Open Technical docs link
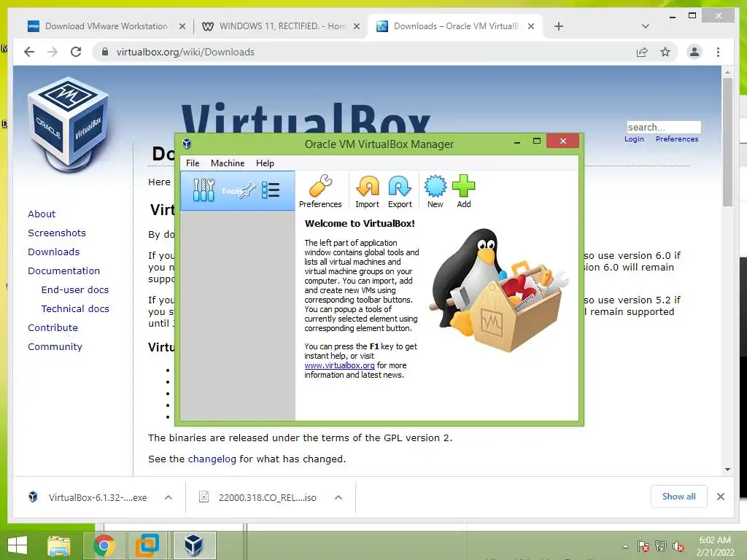Viewport: 747px width, 560px height. point(75,309)
